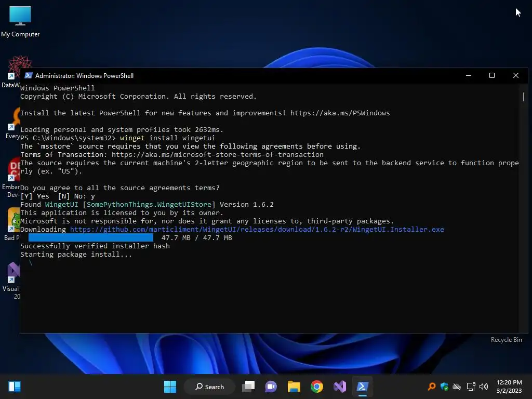Viewport: 532px width, 399px height.
Task: Click the 'Successfully verified installer hash' line
Action: tap(95, 246)
